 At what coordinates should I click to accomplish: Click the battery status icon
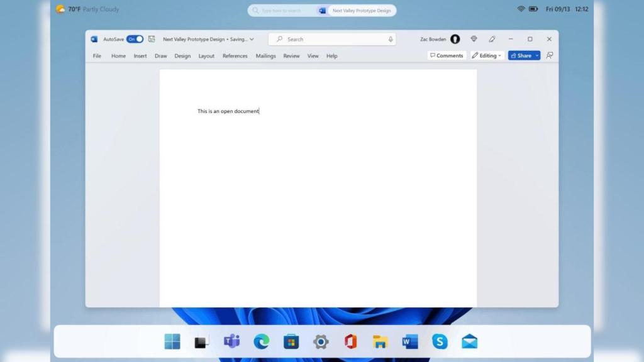coord(533,9)
